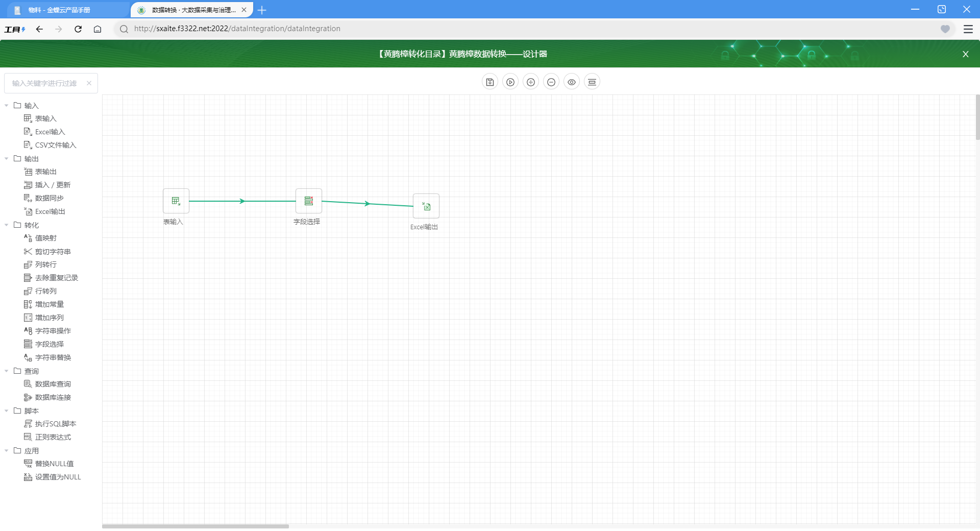Collapse the 应用 folder in the tree
980x531 pixels.
7,451
